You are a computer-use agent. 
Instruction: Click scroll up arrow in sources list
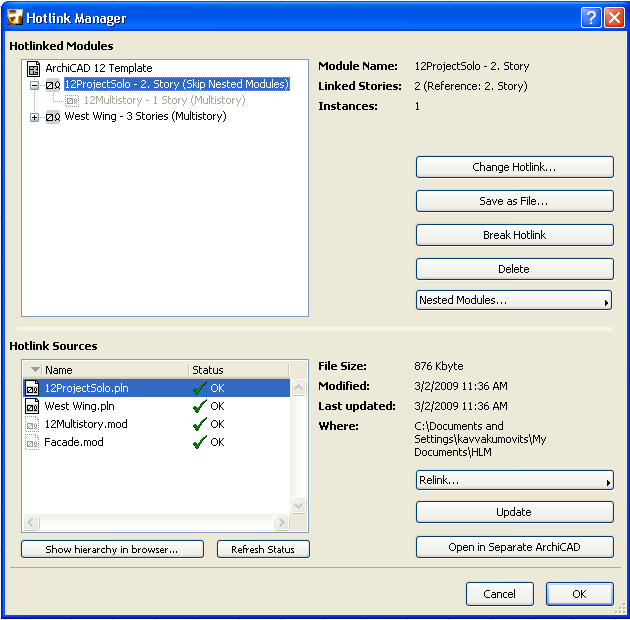(x=298, y=388)
